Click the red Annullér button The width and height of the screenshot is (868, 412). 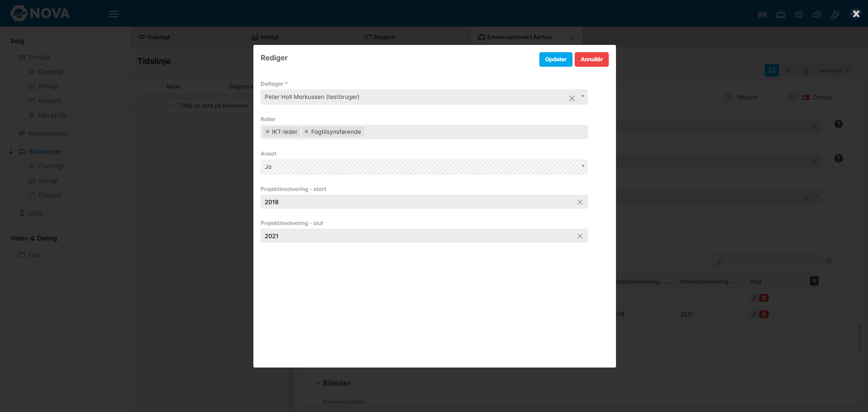[592, 59]
